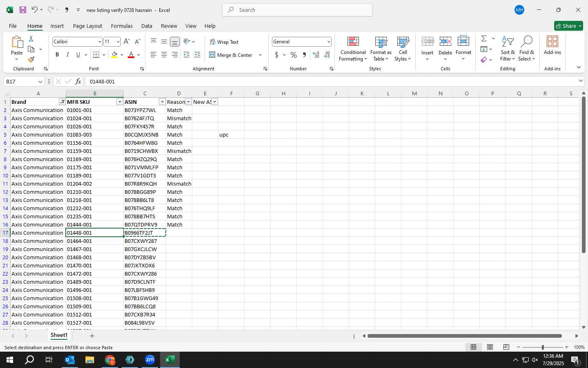Toggle Underline formatting
588x368 pixels.
pos(78,55)
